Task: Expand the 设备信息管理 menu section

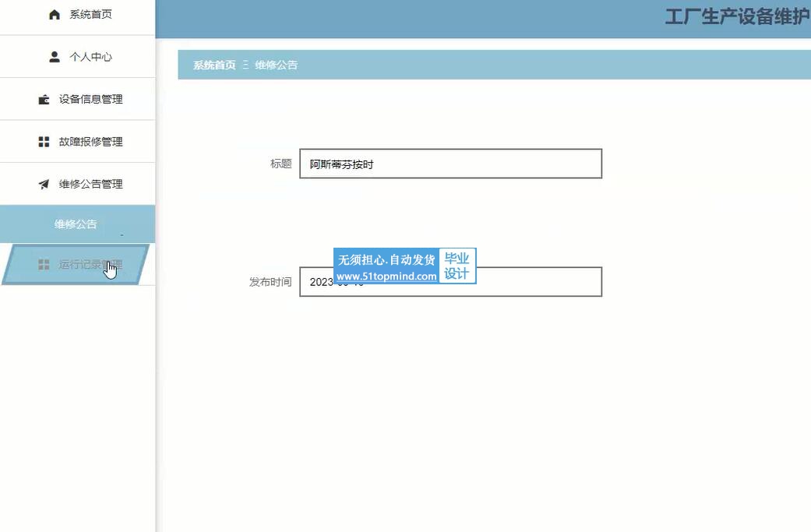Action: click(90, 100)
